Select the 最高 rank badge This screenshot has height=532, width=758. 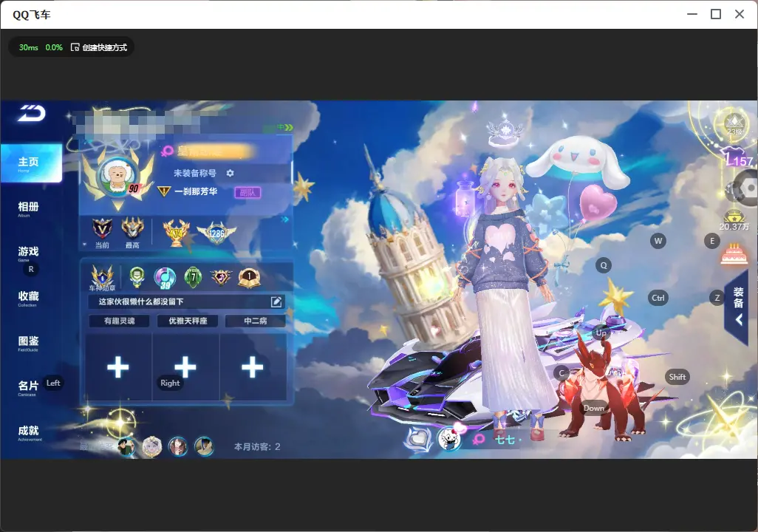[x=132, y=232]
